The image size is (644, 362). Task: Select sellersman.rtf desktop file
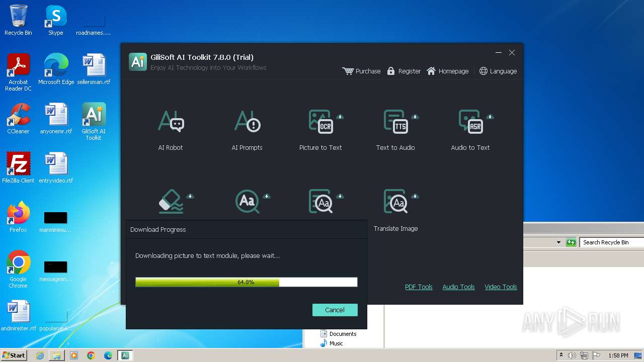click(x=94, y=69)
